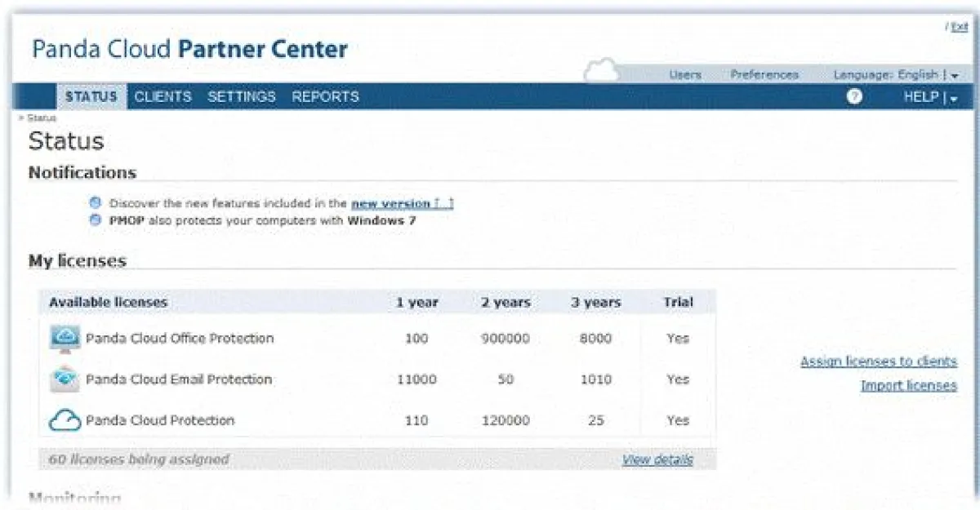Click the new version notification bullet icon
The height and width of the screenshot is (510, 980).
click(96, 203)
